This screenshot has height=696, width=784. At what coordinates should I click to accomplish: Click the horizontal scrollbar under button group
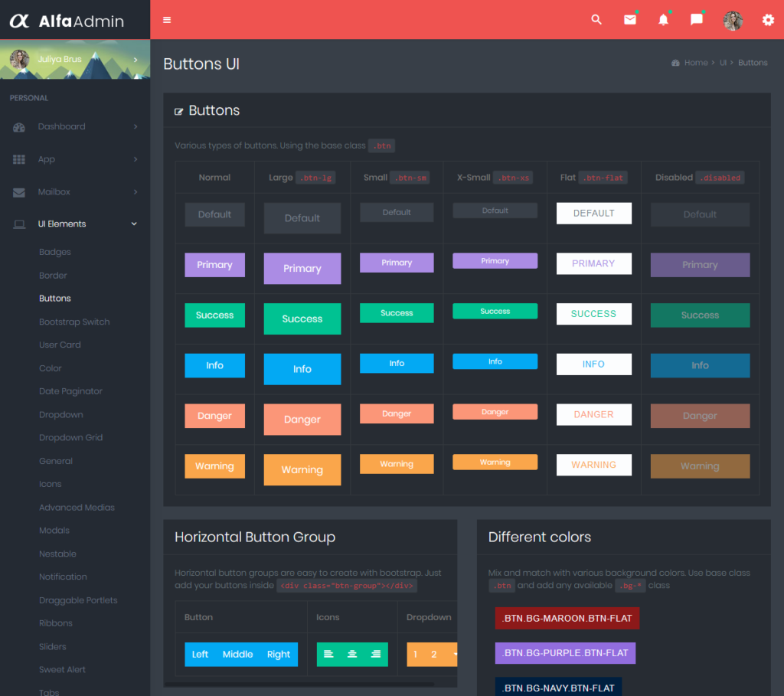coord(300,685)
